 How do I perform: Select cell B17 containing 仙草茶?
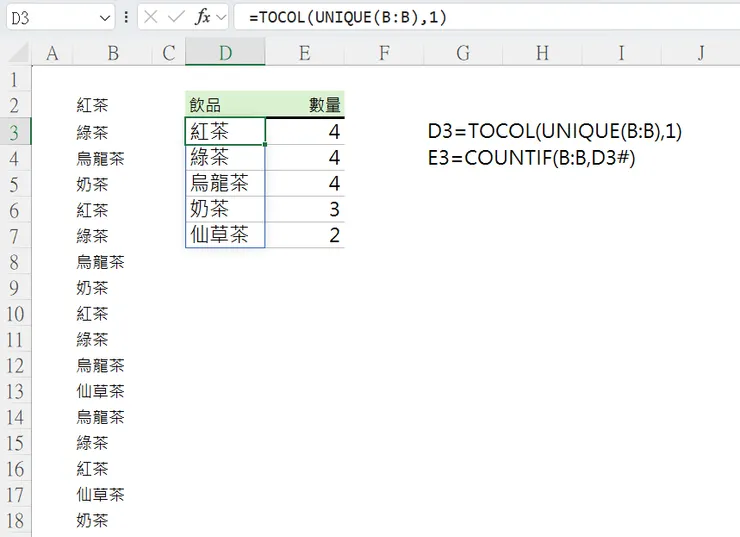[x=112, y=495]
